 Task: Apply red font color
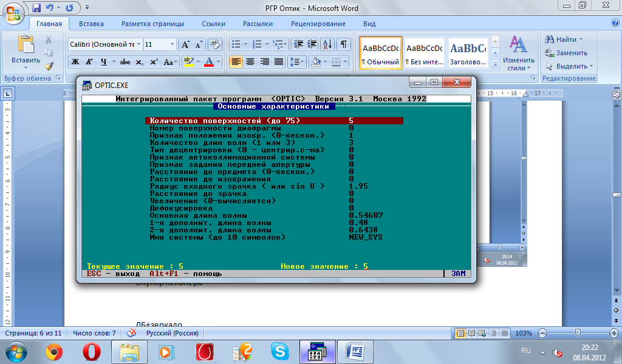(209, 62)
